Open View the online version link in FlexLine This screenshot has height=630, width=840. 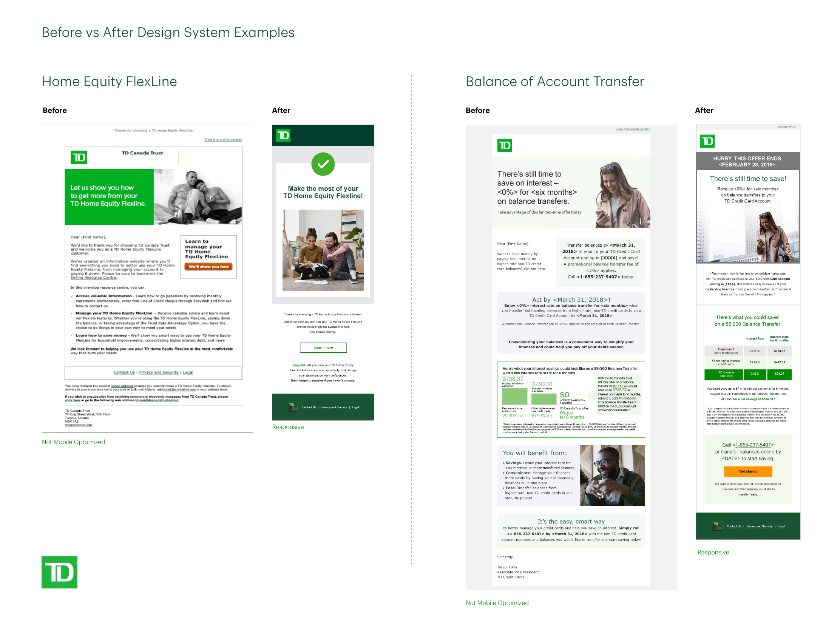[x=223, y=140]
